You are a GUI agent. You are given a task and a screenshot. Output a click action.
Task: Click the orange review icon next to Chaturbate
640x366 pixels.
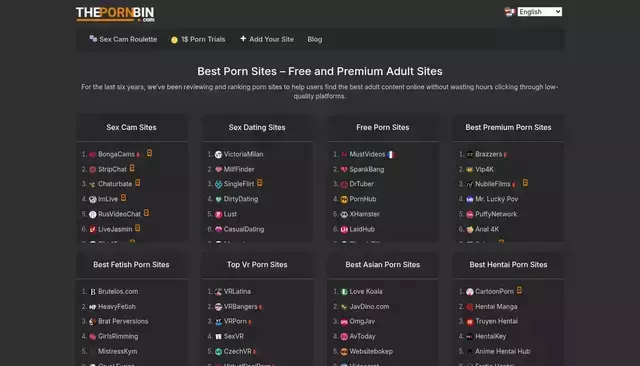coord(138,182)
